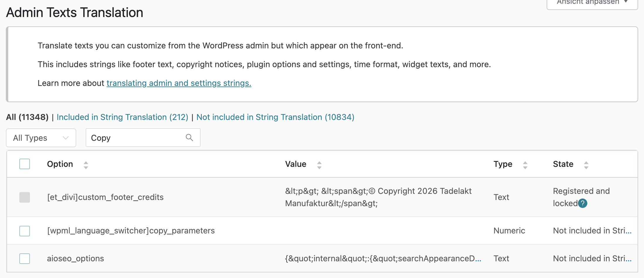The image size is (644, 278).
Task: Check the aioseo_options row checkbox
Action: 25,258
